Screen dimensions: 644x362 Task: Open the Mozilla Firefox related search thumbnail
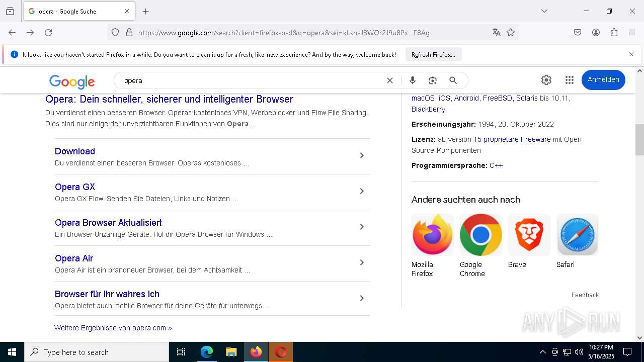coord(432,235)
